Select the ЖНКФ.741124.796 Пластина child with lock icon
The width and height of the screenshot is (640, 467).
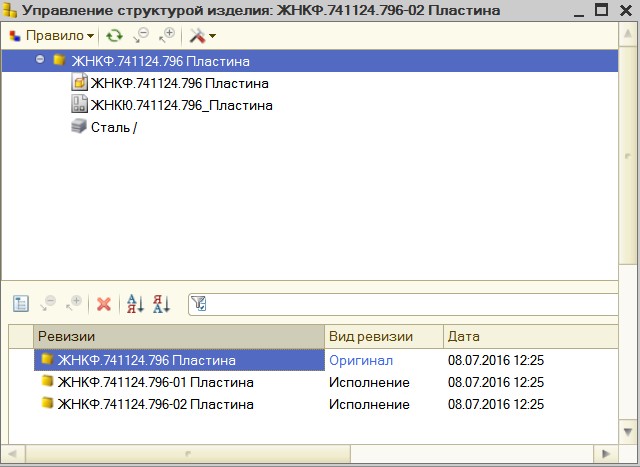point(179,83)
